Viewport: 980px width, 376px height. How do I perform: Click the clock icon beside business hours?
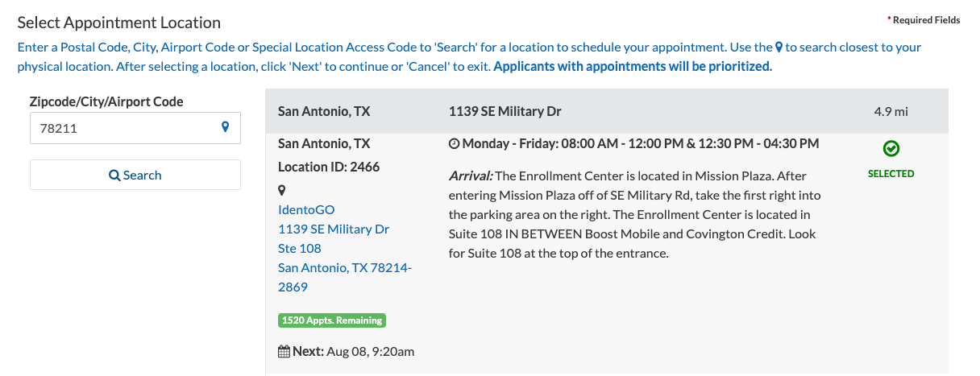click(x=454, y=144)
